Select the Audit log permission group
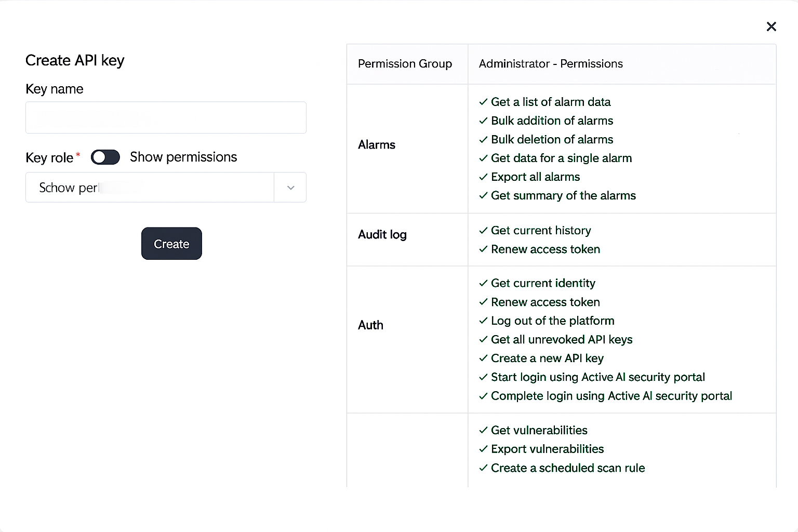Screen dimensions: 798x532 (x=382, y=235)
